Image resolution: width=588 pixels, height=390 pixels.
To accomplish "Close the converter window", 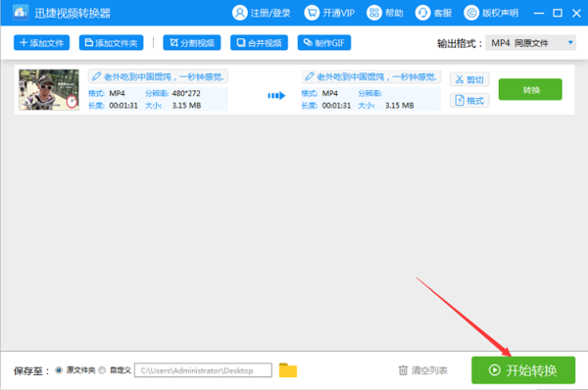I will click(576, 13).
